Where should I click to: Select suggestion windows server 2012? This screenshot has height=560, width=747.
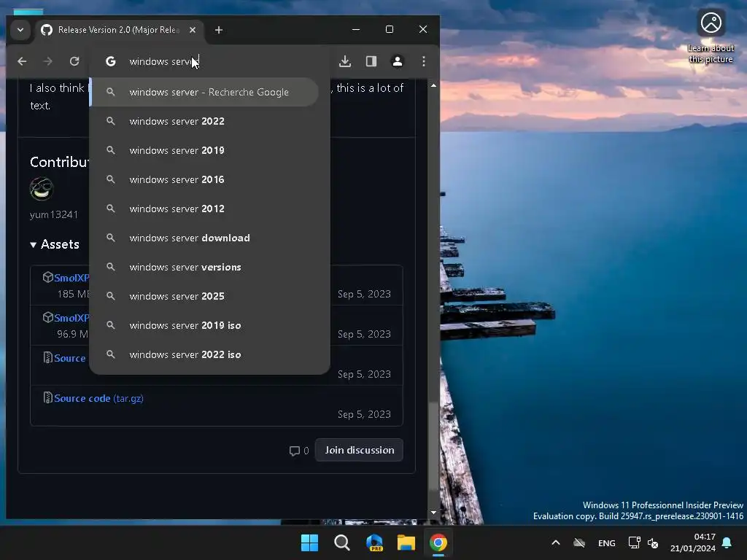(x=205, y=209)
